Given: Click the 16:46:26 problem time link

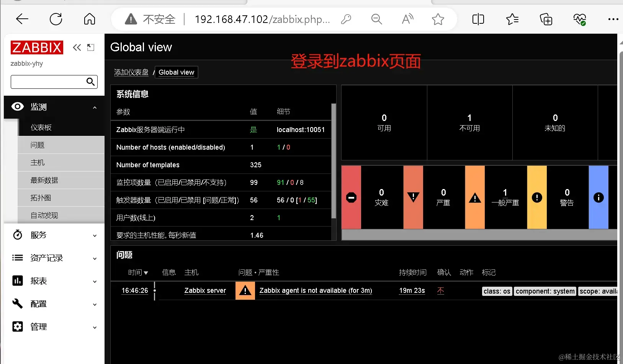Looking at the screenshot, I should [135, 291].
